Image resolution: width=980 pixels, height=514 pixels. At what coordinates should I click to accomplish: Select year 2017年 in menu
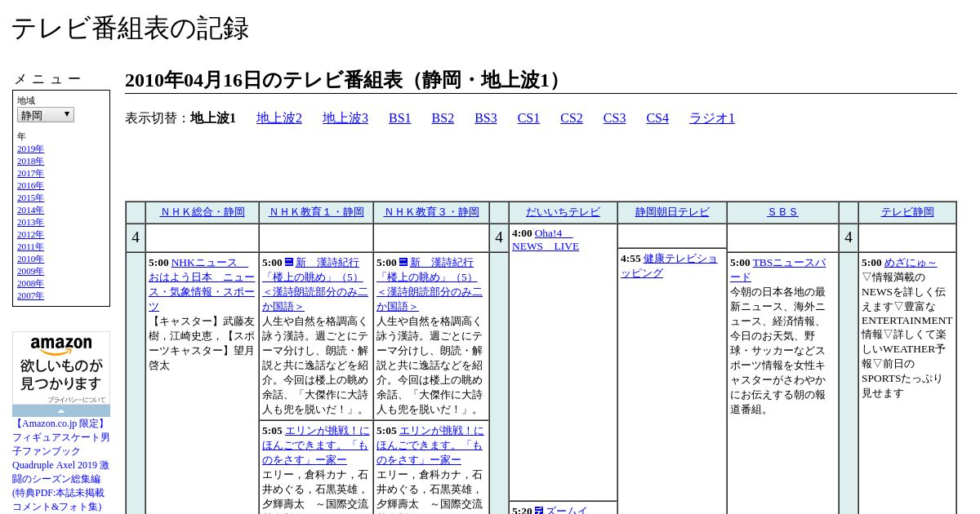click(x=30, y=174)
